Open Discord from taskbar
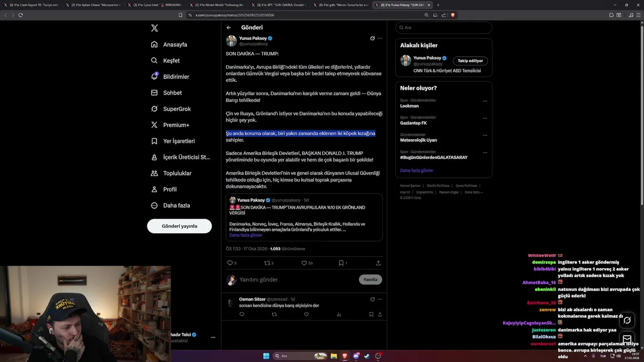644x362 pixels. point(356,356)
